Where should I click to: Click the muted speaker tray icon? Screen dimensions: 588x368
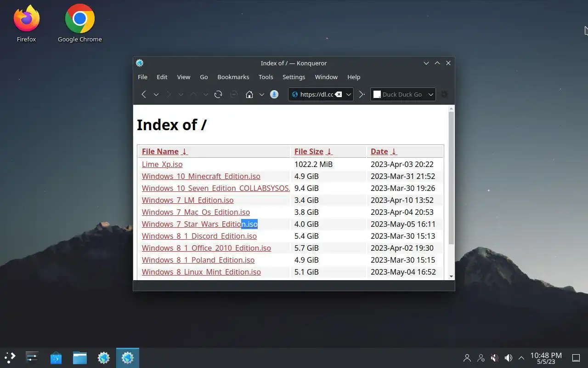coord(495,357)
